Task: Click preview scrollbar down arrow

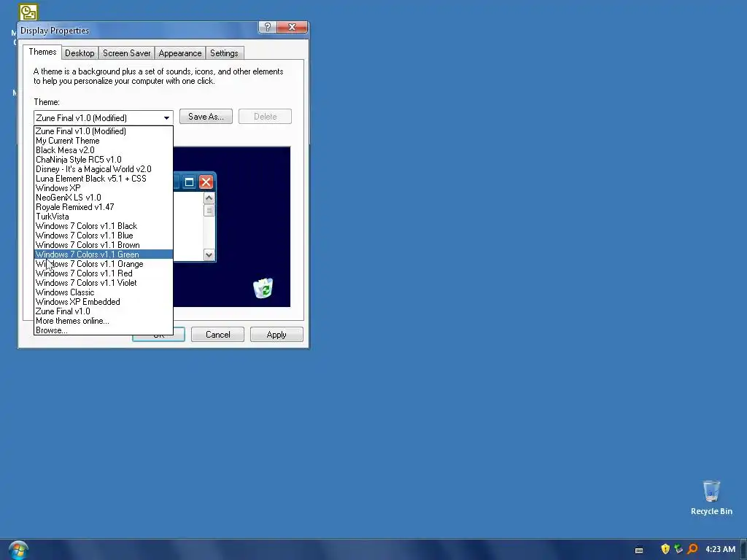Action: coord(209,254)
